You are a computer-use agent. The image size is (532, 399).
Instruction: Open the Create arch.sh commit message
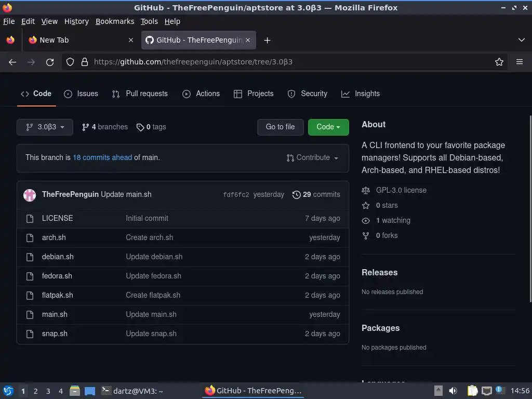point(149,237)
